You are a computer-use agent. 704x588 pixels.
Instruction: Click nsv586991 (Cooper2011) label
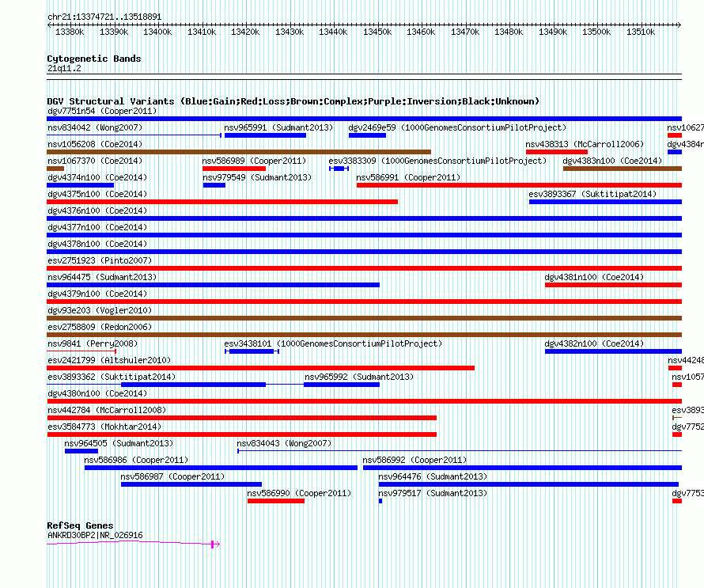click(x=408, y=177)
